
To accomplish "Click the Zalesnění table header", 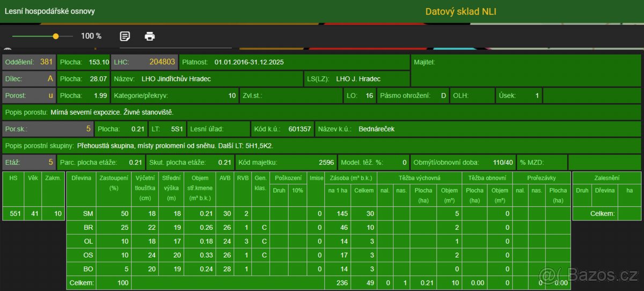I will click(x=606, y=178).
